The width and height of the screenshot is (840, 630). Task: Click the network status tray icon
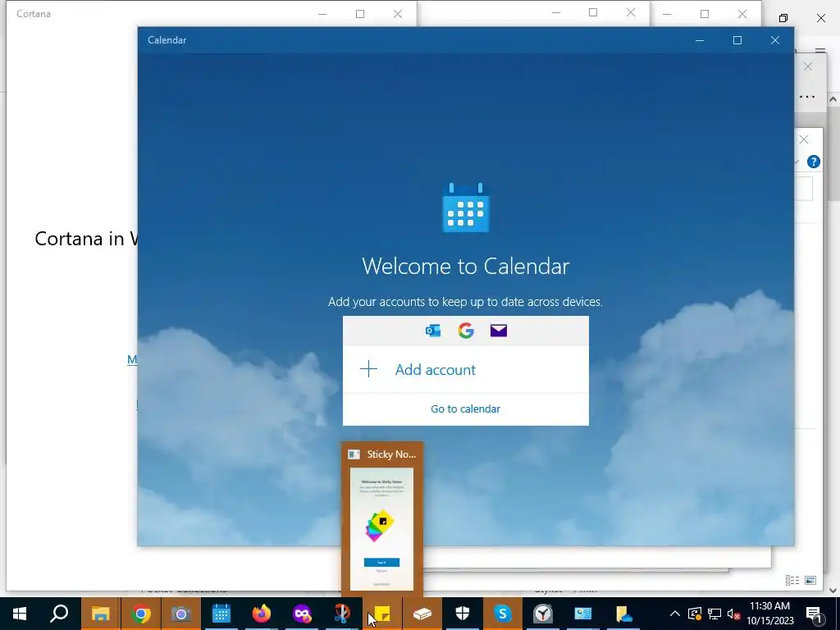pyautogui.click(x=714, y=614)
